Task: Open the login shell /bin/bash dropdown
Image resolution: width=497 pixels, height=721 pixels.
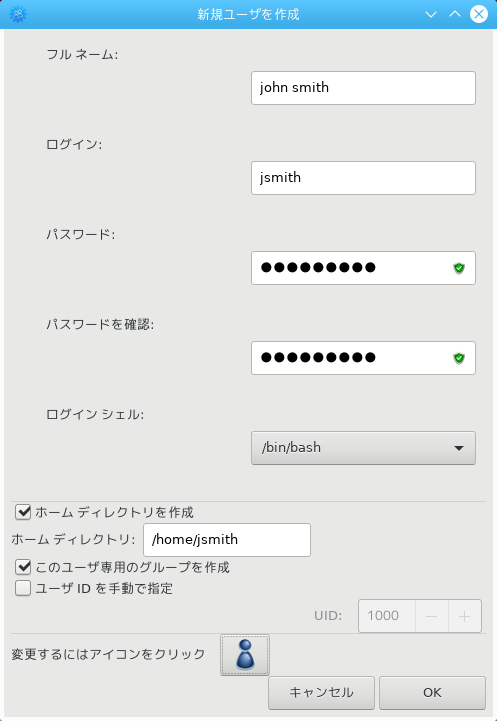Action: pyautogui.click(x=363, y=448)
